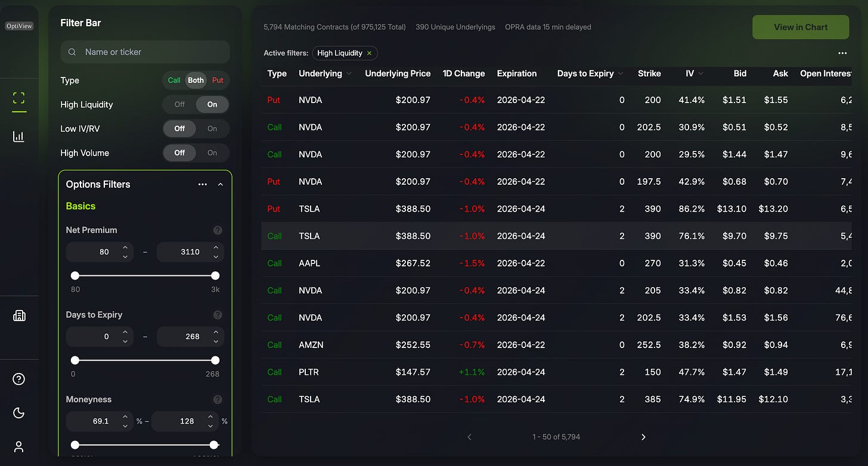The image size is (868, 466).
Task: Collapse the Options Filters section
Action: click(221, 184)
